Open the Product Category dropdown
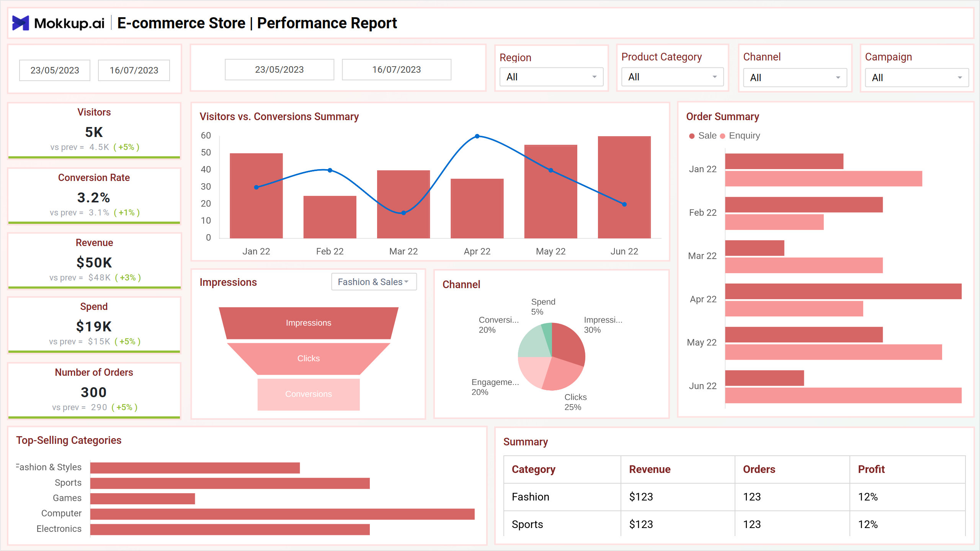980x551 pixels. click(672, 77)
